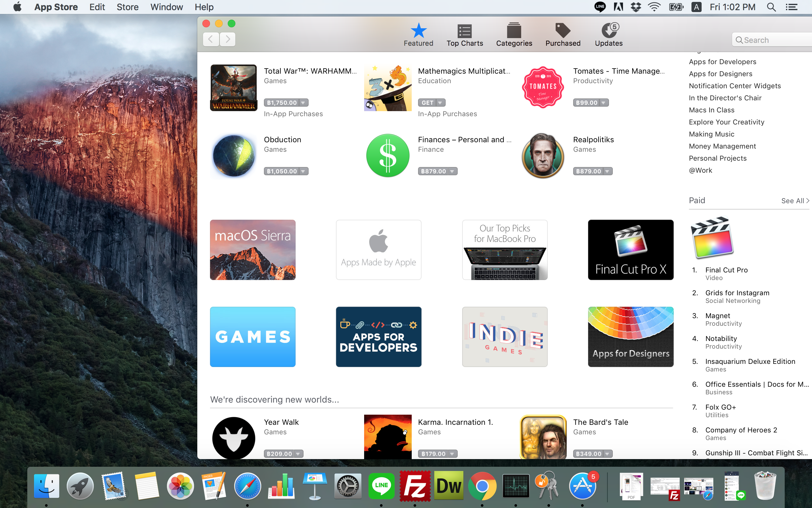Screen dimensions: 812x508
Task: Click the back navigation arrow
Action: (211, 39)
